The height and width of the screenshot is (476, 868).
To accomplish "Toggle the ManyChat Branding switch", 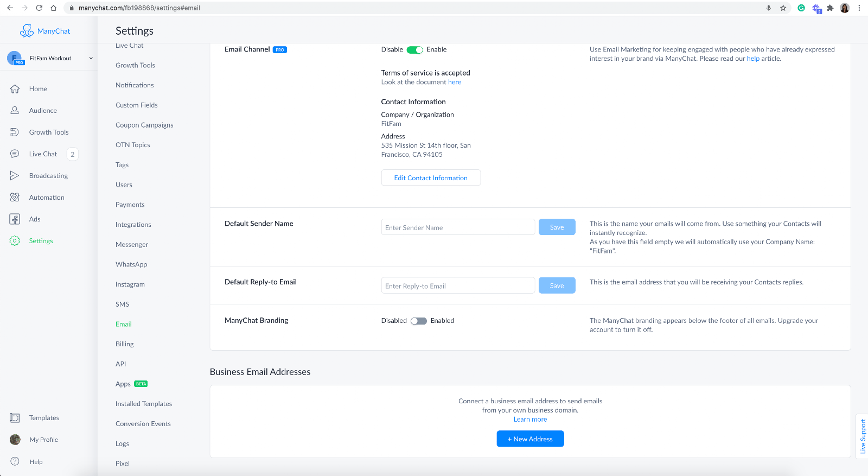I will [x=419, y=321].
